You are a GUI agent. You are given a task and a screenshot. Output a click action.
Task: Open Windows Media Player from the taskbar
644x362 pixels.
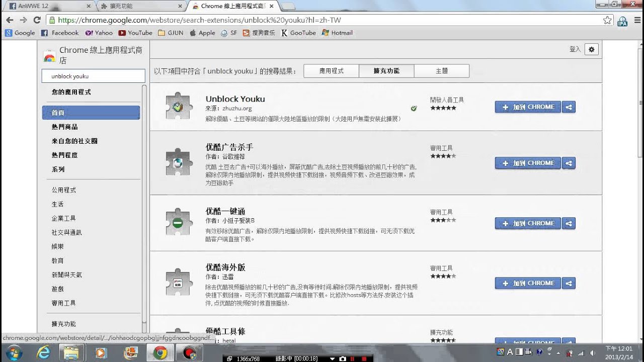tap(101, 352)
